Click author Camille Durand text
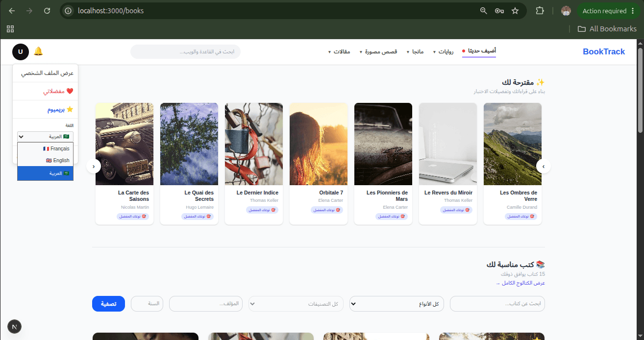 click(x=522, y=207)
